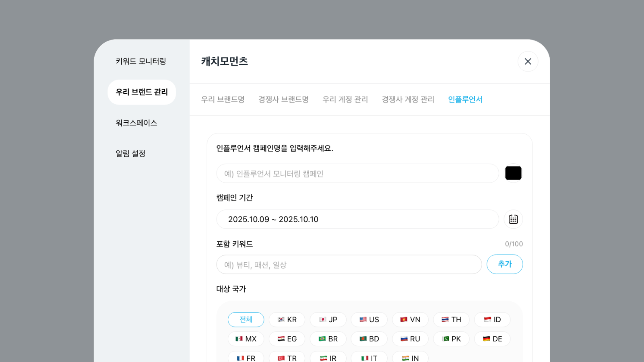Click the campaign period date range field
Image resolution: width=644 pixels, height=362 pixels.
point(358,219)
